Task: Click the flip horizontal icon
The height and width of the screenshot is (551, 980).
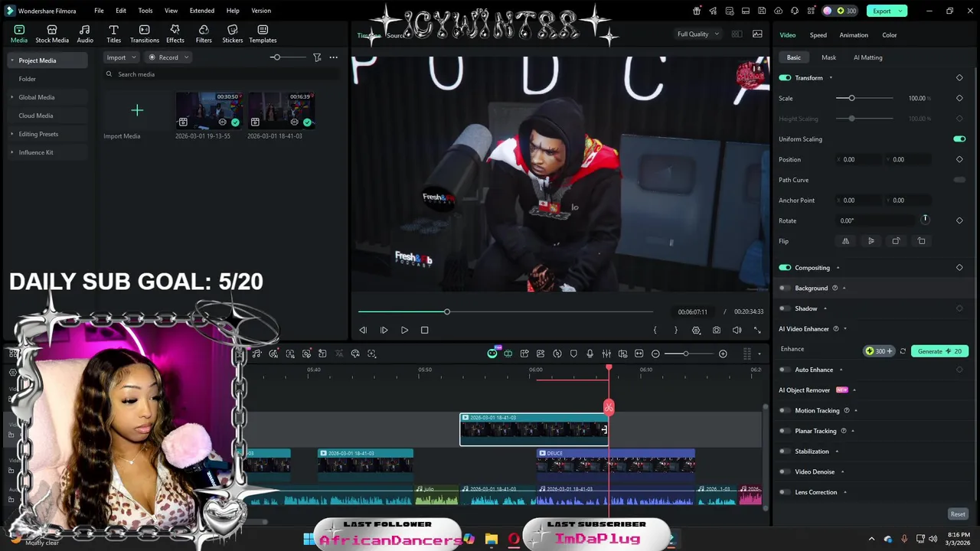Action: 845,241
